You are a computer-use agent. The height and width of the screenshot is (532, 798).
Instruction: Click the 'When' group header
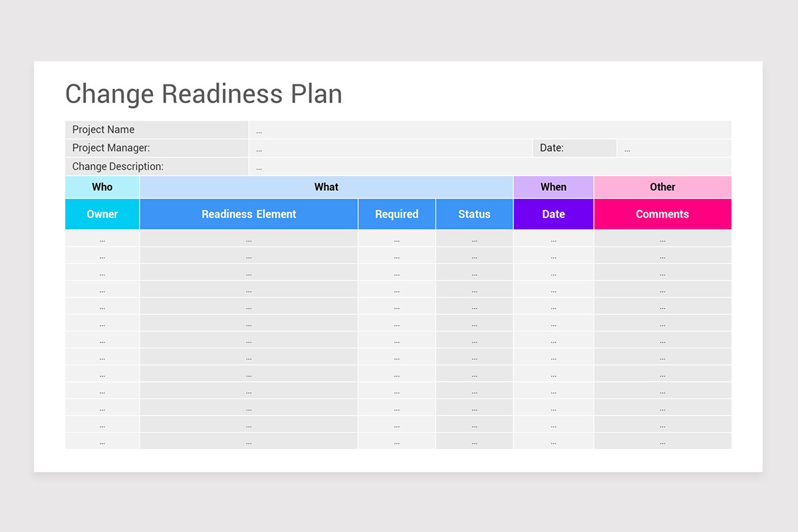click(x=553, y=187)
